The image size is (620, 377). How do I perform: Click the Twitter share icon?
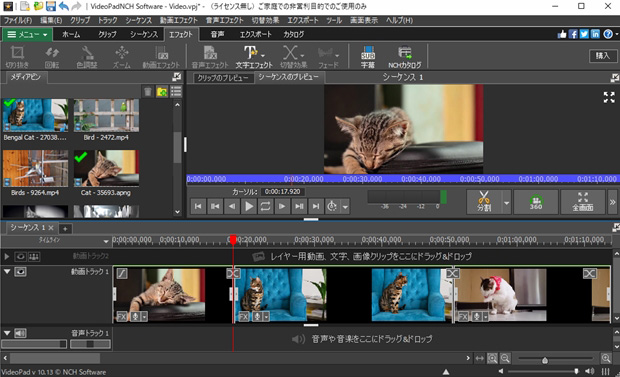584,34
